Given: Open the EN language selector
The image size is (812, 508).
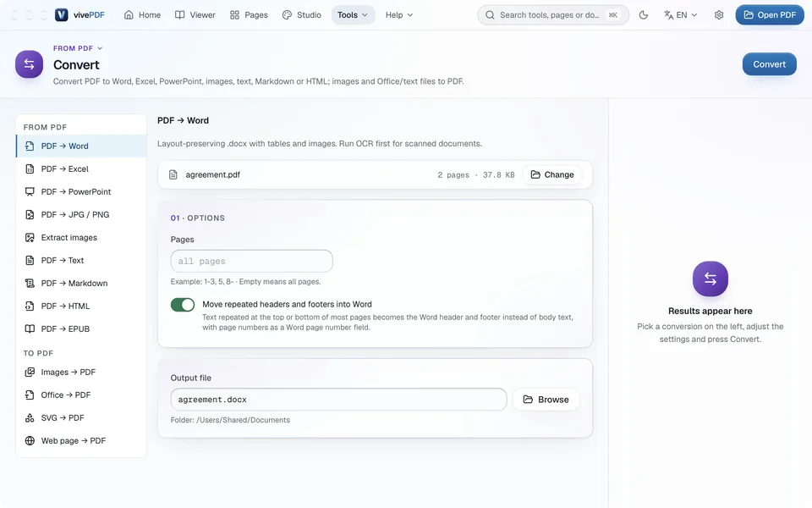Looking at the screenshot, I should [680, 15].
